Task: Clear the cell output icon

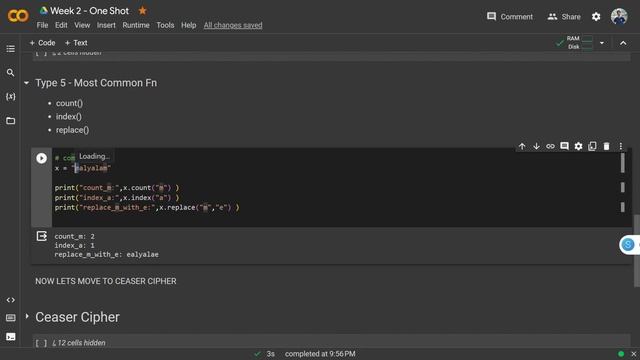Action: (x=42, y=236)
